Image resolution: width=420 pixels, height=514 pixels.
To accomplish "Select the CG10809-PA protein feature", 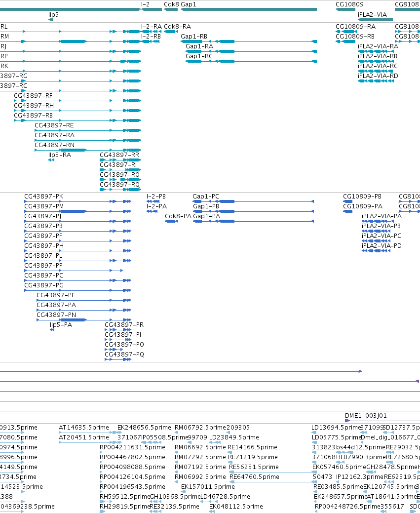I will click(x=347, y=211).
